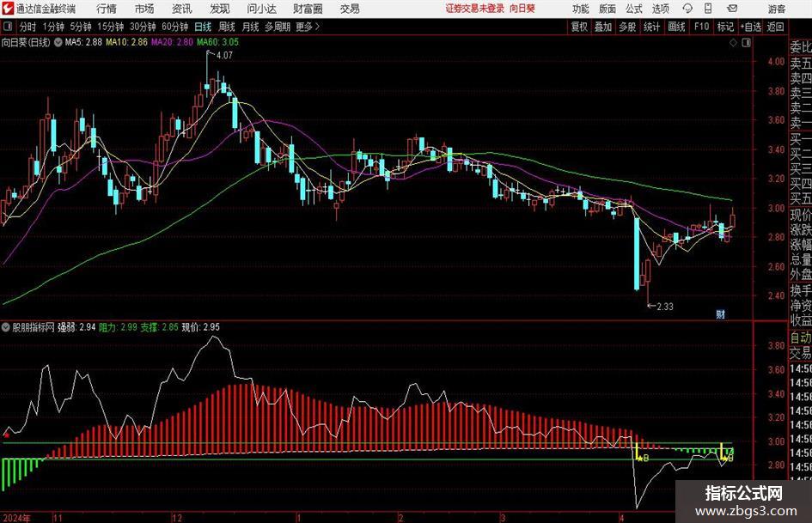The image size is (812, 523).
Task: Click the MA5: 2.88 label
Action: tap(83, 42)
